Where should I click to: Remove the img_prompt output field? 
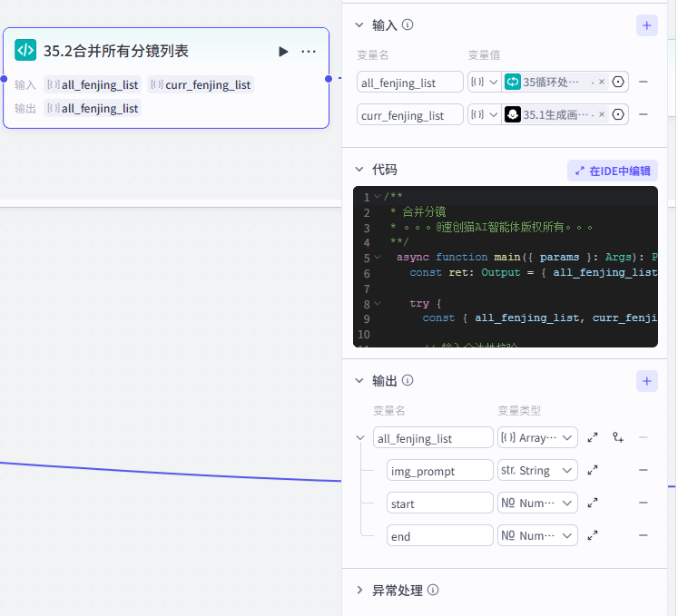coord(643,470)
